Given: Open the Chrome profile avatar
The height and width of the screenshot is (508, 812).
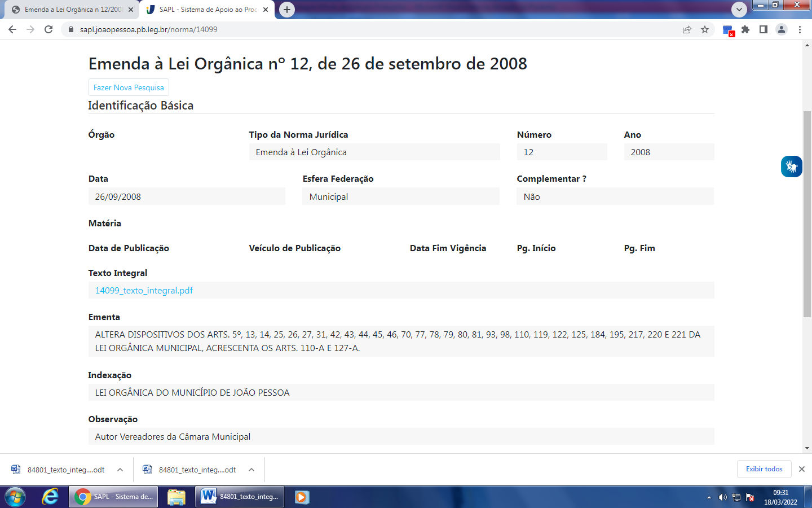Looking at the screenshot, I should [x=781, y=29].
